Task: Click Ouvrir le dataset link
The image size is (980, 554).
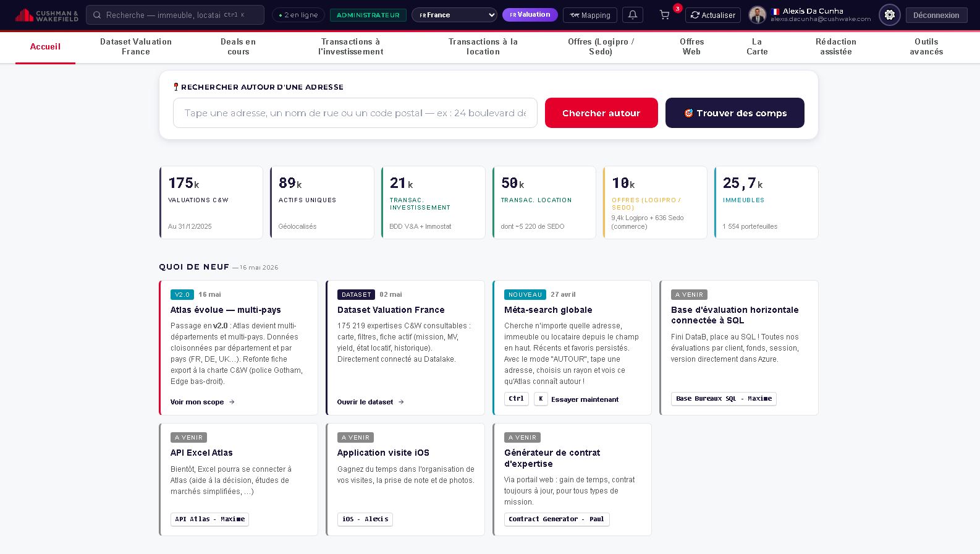Action: (371, 402)
